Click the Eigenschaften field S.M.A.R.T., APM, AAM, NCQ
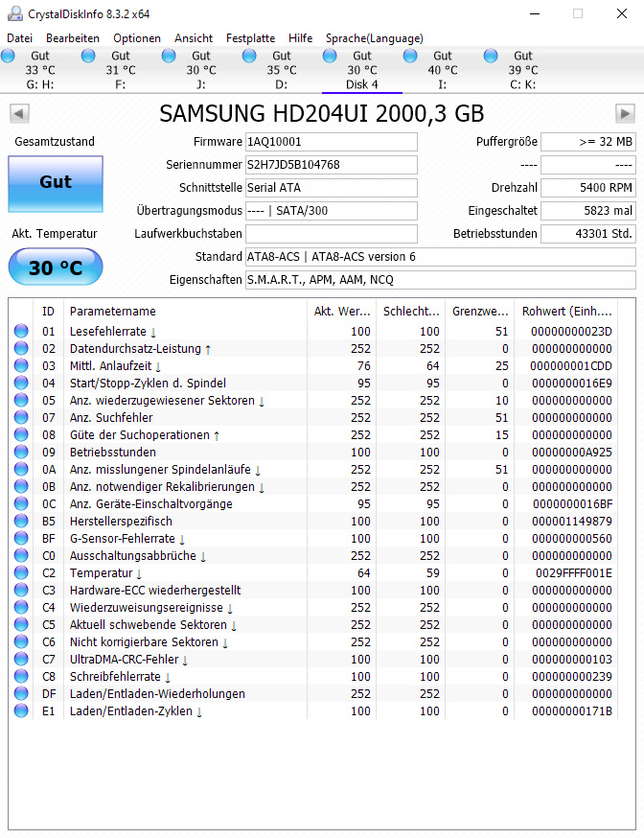Viewport: 644px width, 838px height. pos(441,280)
